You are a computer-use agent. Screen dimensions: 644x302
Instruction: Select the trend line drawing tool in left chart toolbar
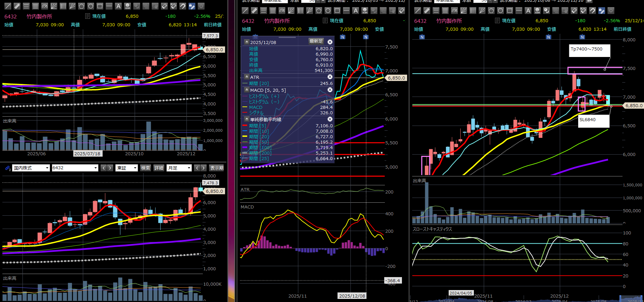[x=8, y=6]
